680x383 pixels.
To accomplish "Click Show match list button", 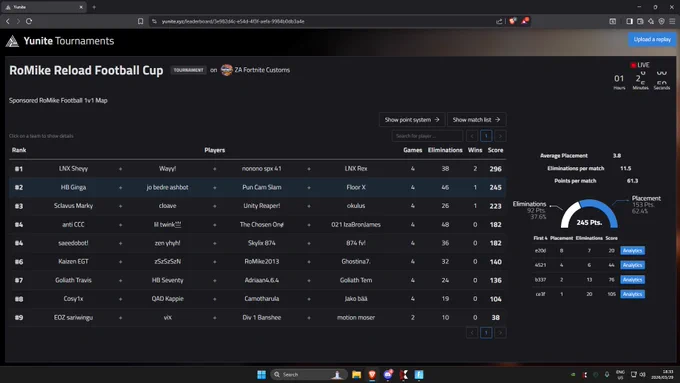I will click(x=476, y=120).
